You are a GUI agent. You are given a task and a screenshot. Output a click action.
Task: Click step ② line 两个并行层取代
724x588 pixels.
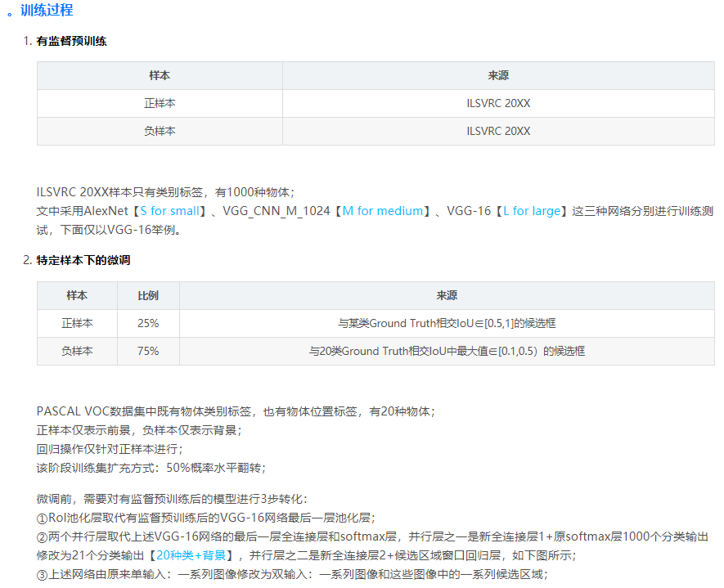point(372,536)
